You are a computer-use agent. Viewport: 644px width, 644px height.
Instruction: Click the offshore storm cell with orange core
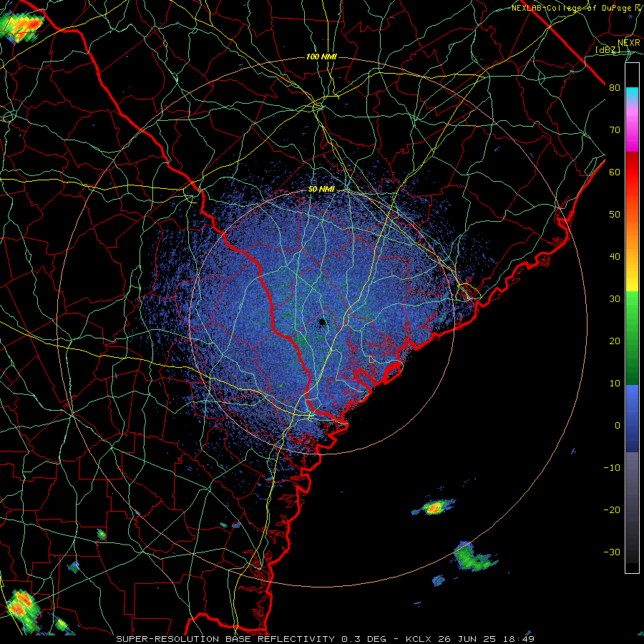point(434,507)
